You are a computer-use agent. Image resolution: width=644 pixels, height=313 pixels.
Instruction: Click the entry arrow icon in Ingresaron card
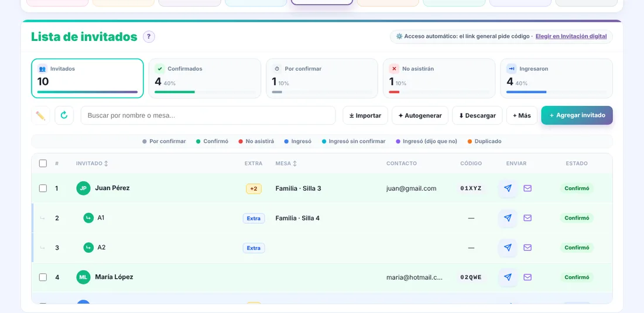point(511,69)
